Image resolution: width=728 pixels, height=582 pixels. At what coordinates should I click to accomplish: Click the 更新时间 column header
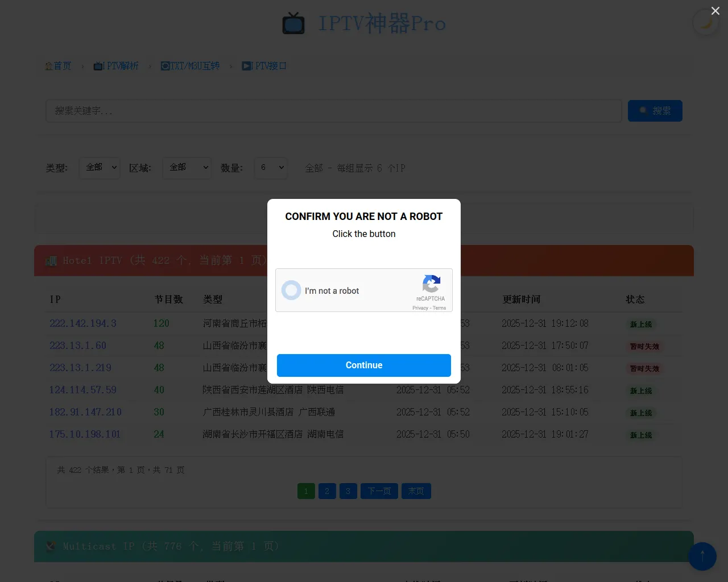[x=522, y=300]
